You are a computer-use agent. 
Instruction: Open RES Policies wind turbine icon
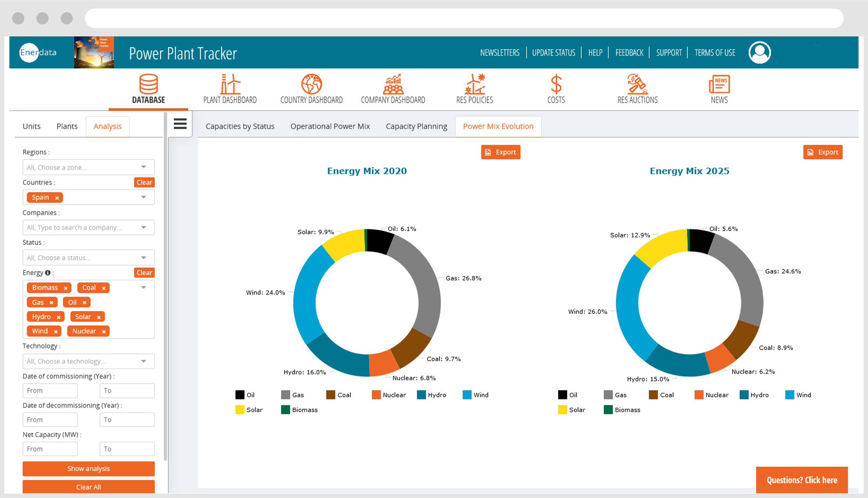474,84
